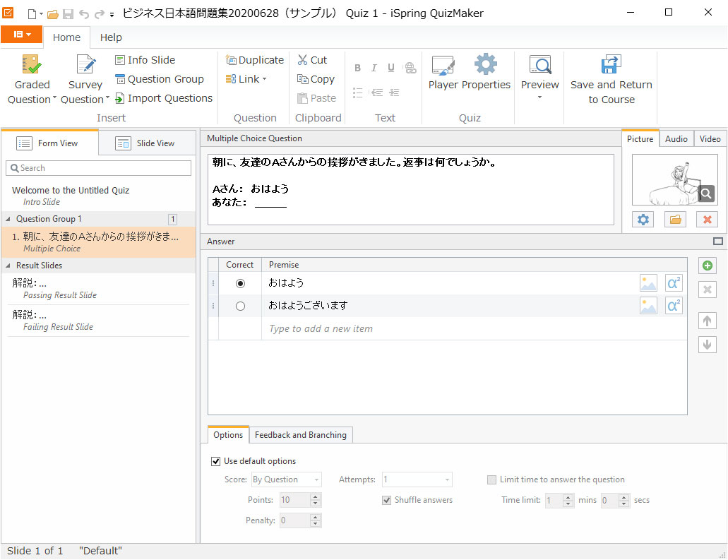Select the おはよう correct radio button
The height and width of the screenshot is (560, 728).
pyautogui.click(x=240, y=283)
